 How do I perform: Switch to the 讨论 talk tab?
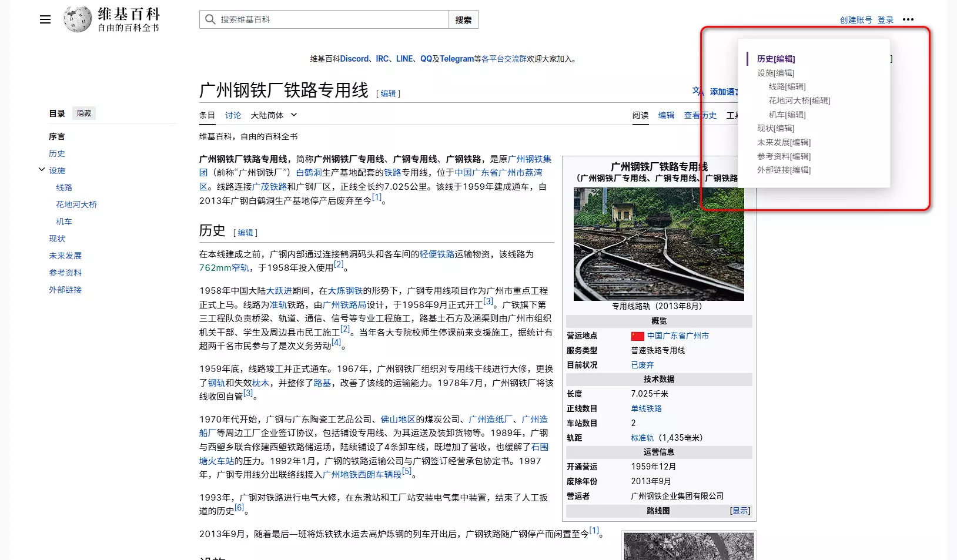pos(233,115)
